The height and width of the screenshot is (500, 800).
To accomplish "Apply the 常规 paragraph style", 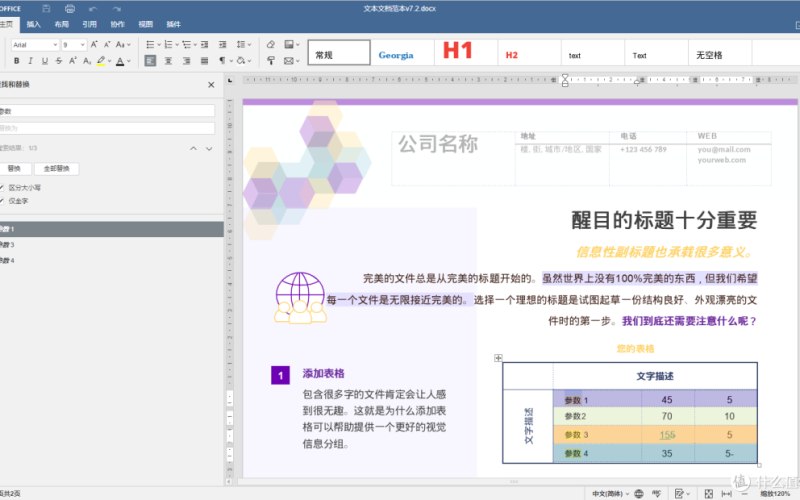I will click(x=339, y=53).
